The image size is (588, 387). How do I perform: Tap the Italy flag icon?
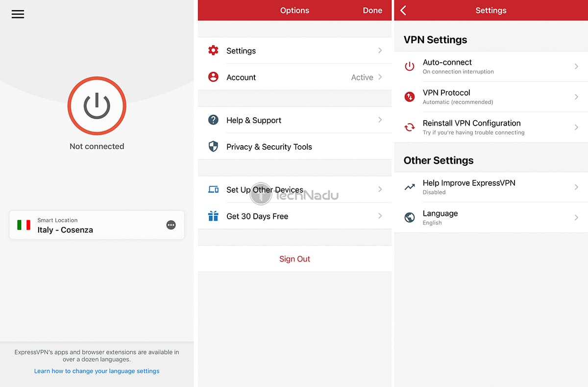pyautogui.click(x=24, y=225)
